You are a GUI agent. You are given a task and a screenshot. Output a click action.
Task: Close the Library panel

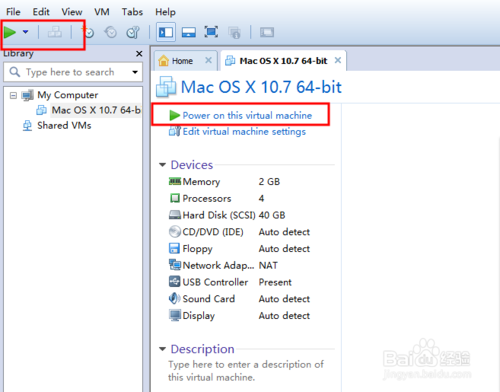coord(139,54)
